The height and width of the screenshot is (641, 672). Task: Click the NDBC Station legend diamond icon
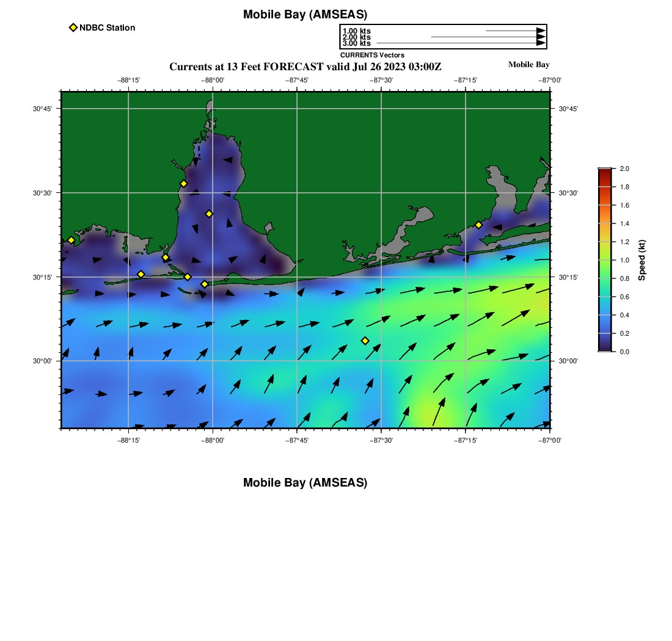73,27
